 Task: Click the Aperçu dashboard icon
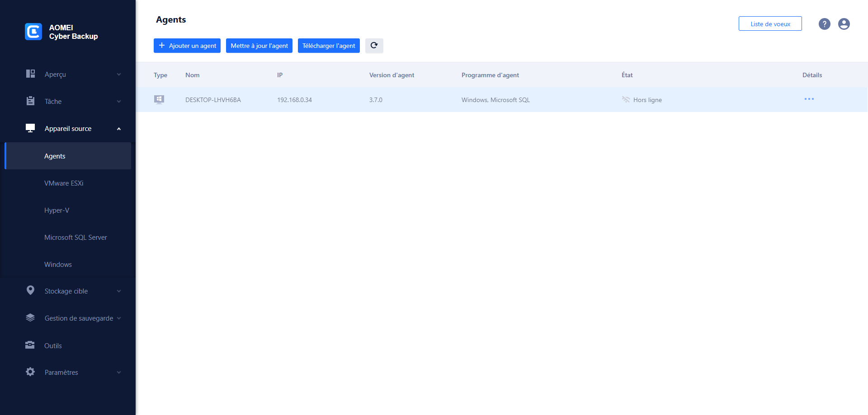click(x=30, y=74)
